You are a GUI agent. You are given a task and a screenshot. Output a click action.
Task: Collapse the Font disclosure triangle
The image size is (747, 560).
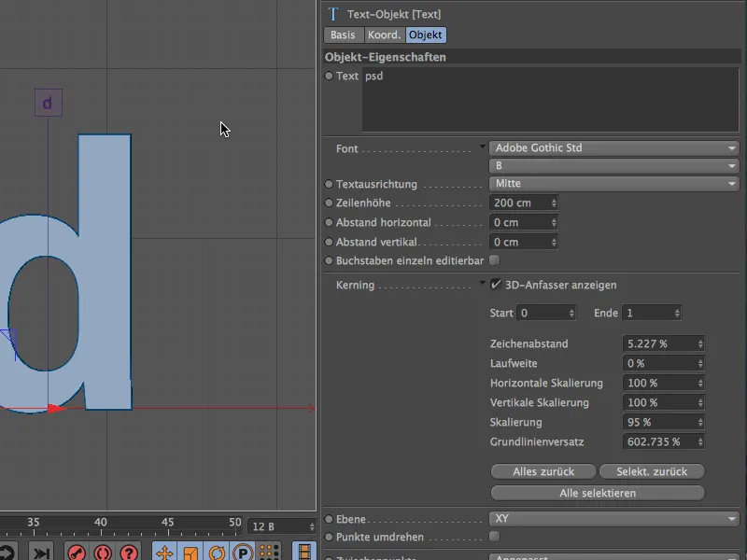coord(482,147)
